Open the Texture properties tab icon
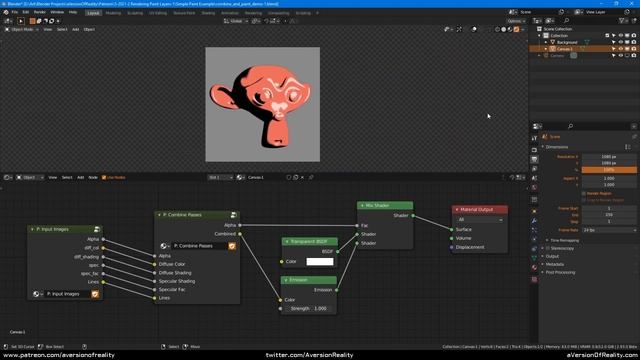This screenshot has width=640, height=360. click(534, 280)
